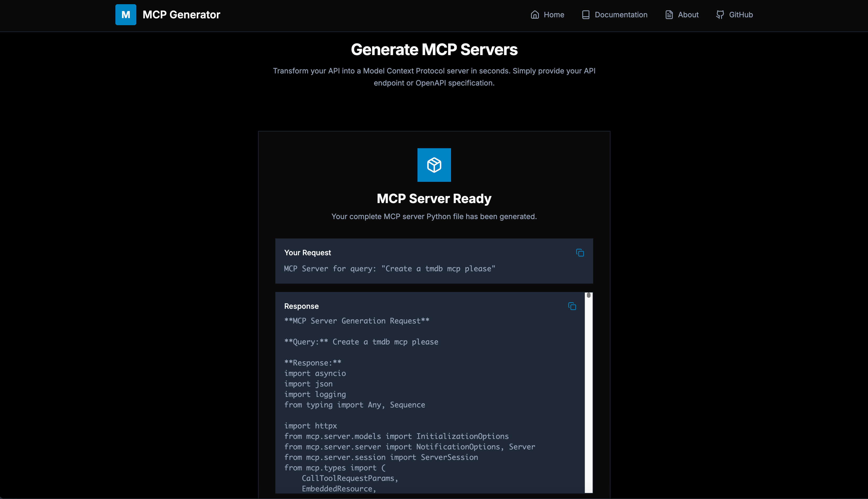
Task: Go to the About page
Action: coord(688,14)
